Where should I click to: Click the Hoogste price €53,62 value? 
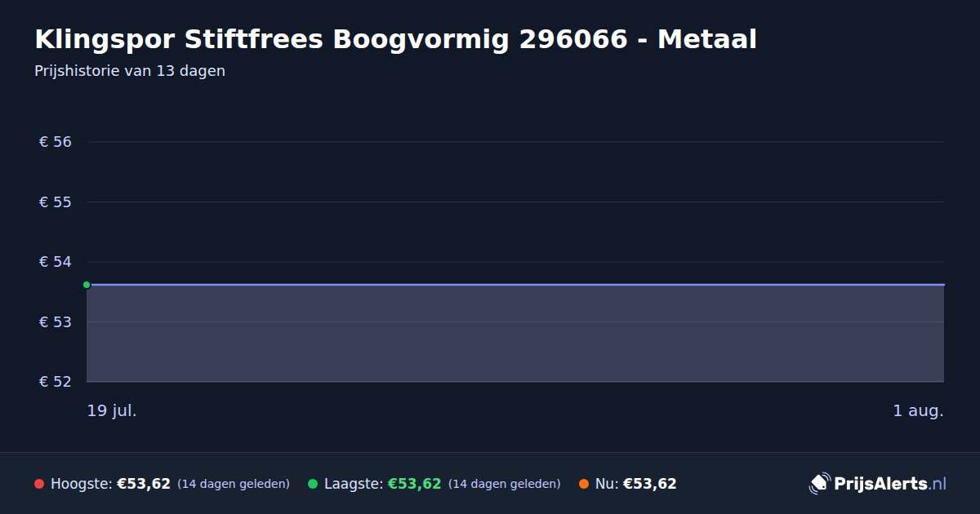[x=144, y=484]
